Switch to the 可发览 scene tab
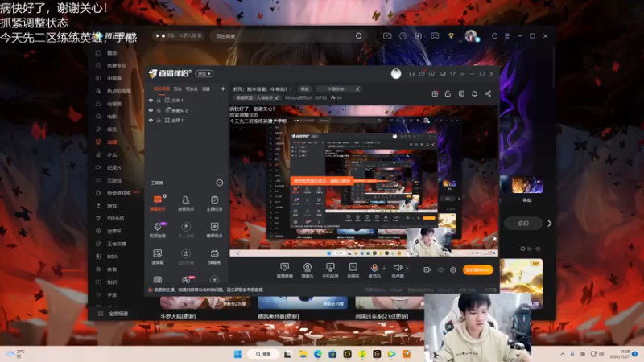The height and width of the screenshot is (362, 644). point(192,88)
